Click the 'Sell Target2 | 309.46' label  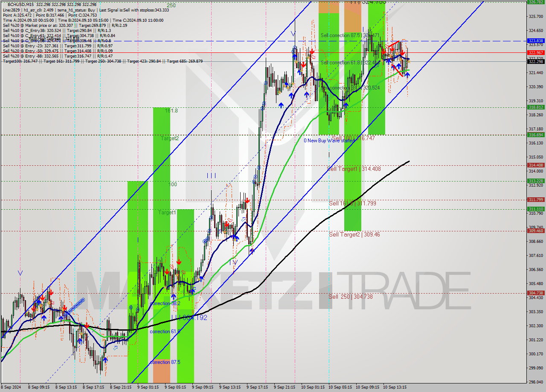354,234
